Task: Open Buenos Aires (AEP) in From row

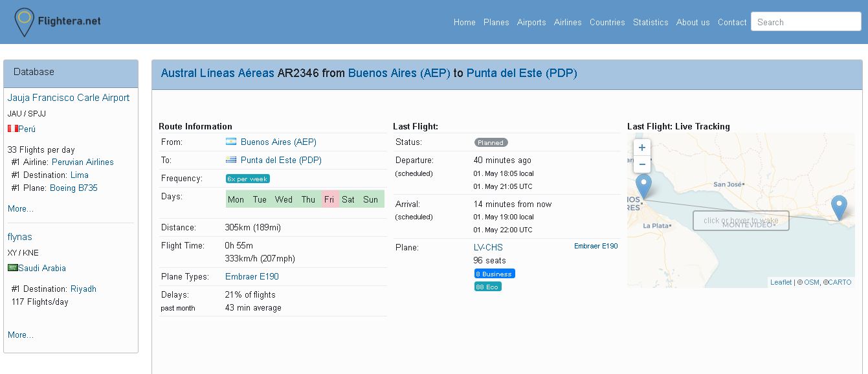Action: pos(278,142)
